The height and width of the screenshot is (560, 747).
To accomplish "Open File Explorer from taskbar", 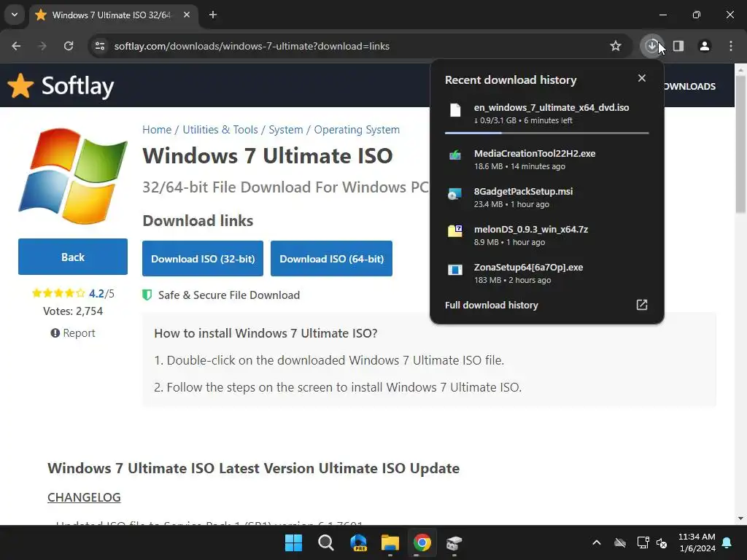I will point(390,542).
